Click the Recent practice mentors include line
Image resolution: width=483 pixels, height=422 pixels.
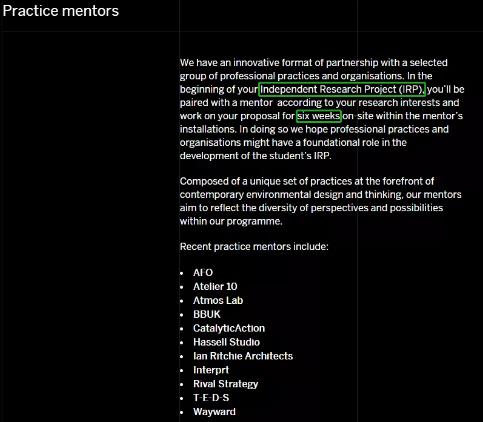[x=254, y=247]
